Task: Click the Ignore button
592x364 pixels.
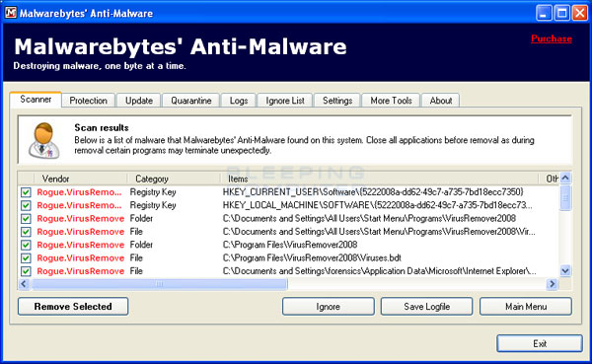Action: (329, 306)
